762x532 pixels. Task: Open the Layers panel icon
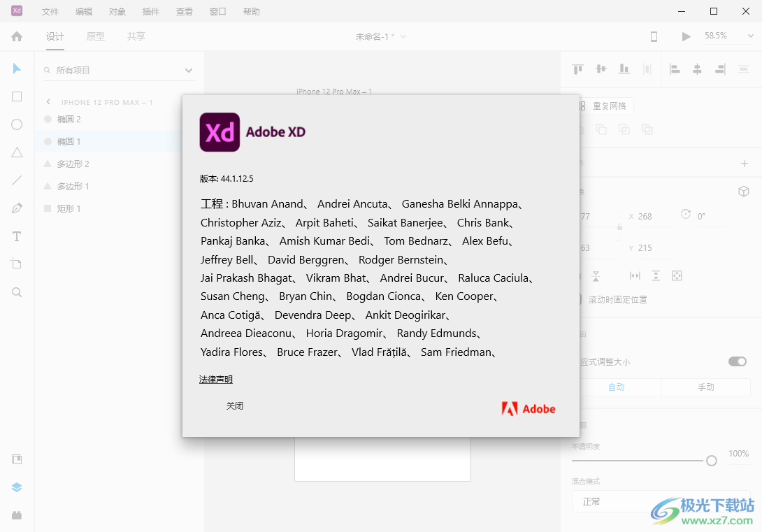point(17,487)
